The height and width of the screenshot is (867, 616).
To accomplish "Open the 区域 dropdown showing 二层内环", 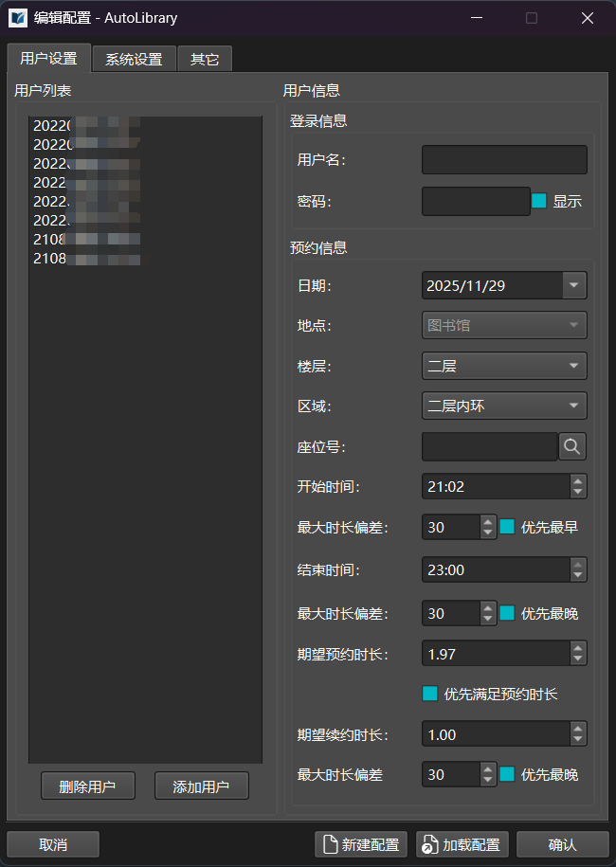I will [573, 406].
